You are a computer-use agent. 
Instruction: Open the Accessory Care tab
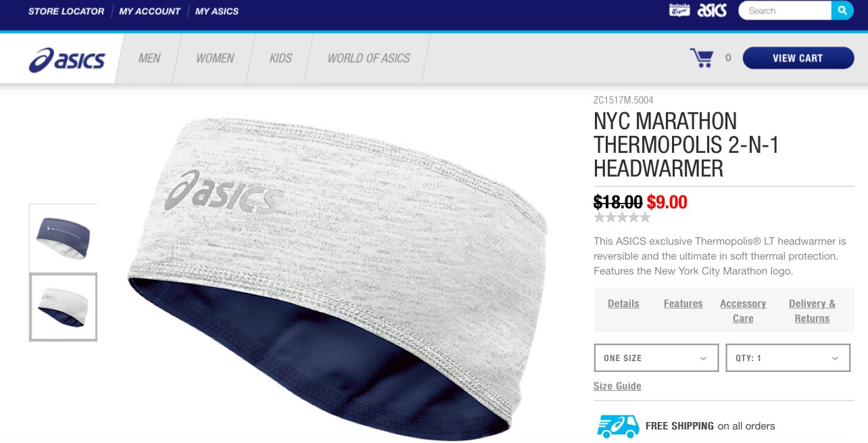[743, 311]
